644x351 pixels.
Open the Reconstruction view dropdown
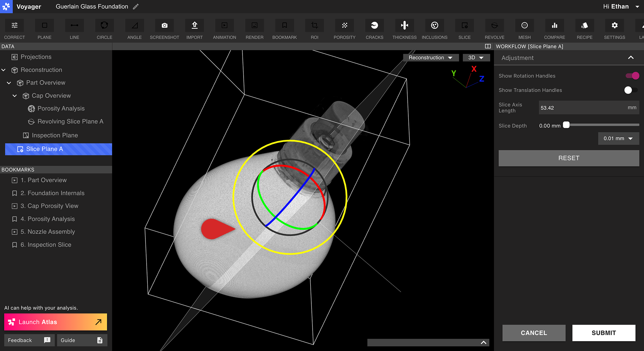(x=431, y=58)
